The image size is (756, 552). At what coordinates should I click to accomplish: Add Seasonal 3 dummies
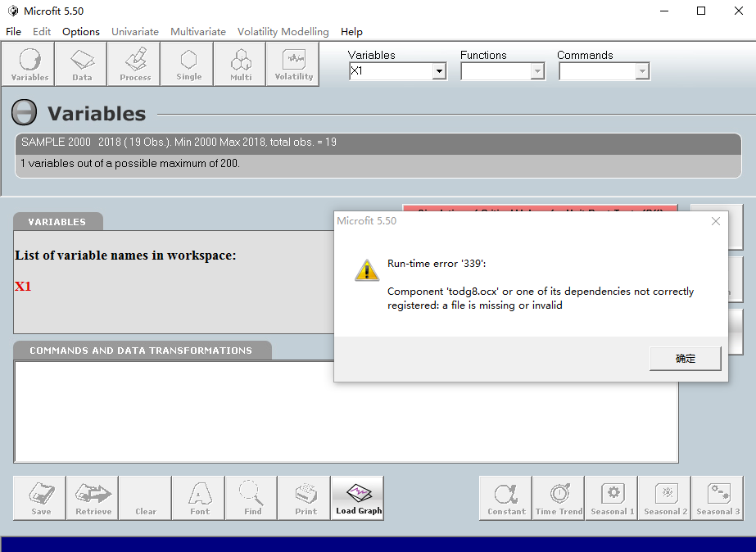tap(718, 498)
